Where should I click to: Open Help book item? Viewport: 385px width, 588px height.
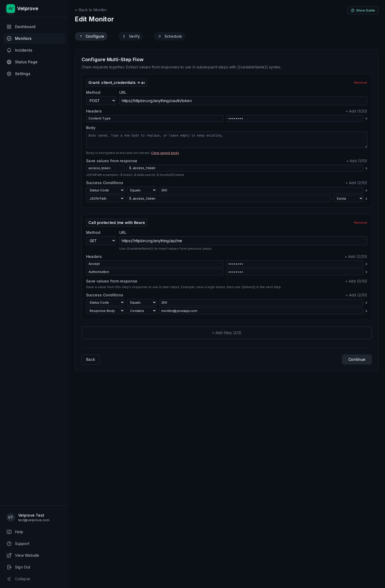(34, 532)
